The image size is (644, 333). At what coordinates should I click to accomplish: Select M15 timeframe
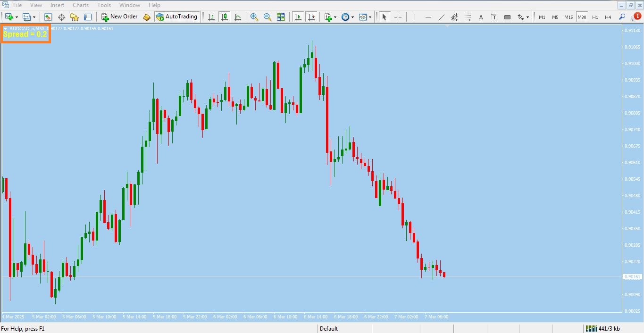[569, 17]
